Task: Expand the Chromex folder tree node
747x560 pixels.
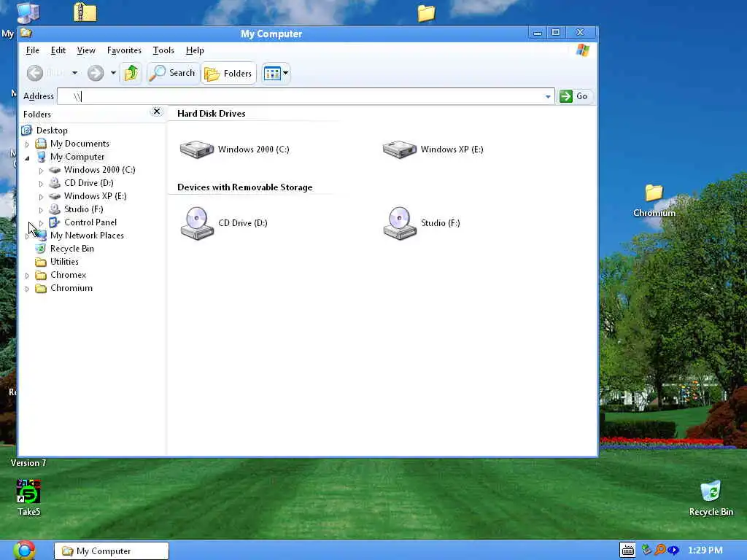Action: click(27, 275)
